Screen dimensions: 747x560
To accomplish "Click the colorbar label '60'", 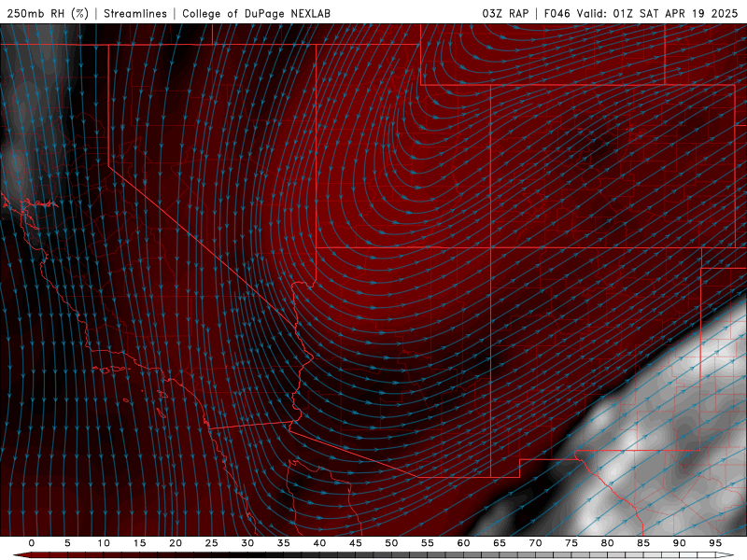I will click(463, 543).
